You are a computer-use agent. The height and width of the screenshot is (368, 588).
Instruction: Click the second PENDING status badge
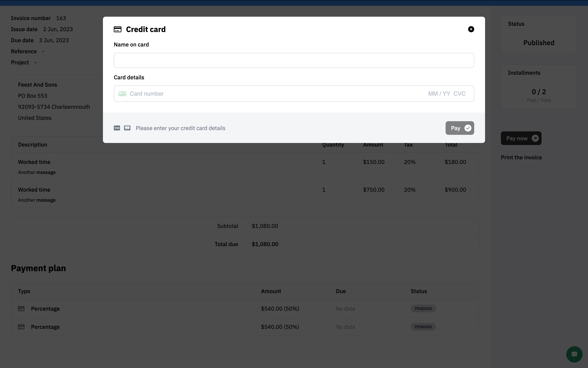[423, 327]
